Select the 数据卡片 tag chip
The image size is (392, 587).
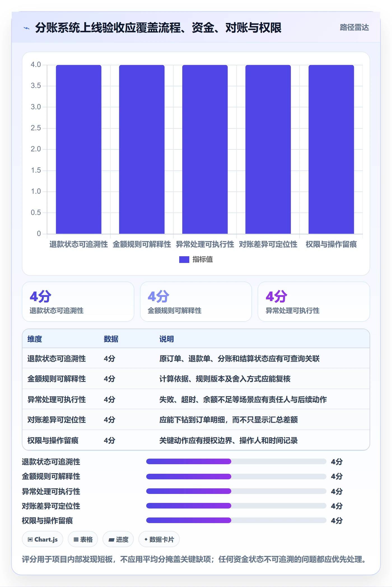[x=159, y=539]
